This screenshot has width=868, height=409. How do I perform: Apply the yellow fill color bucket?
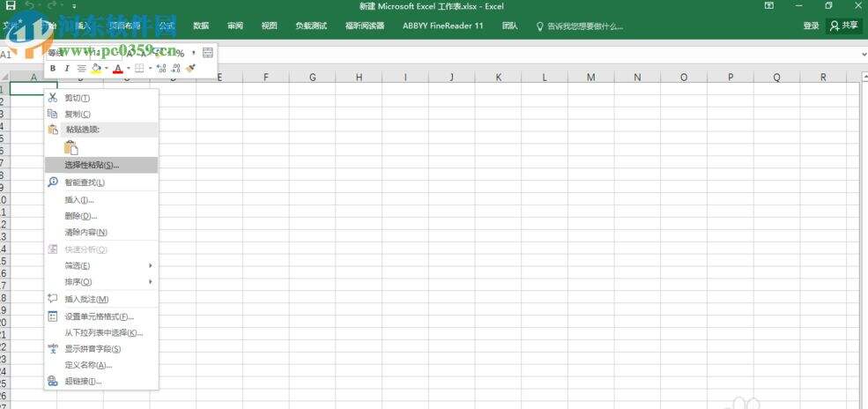click(96, 69)
